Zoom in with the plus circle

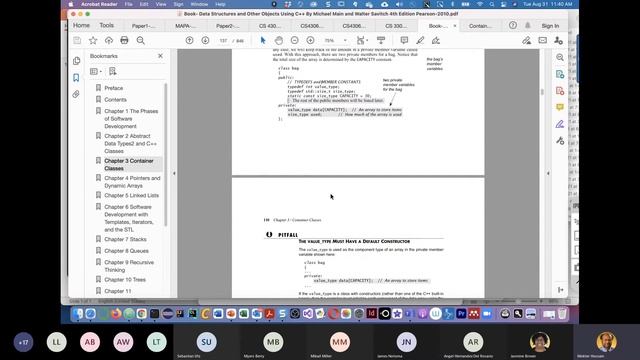click(x=310, y=40)
